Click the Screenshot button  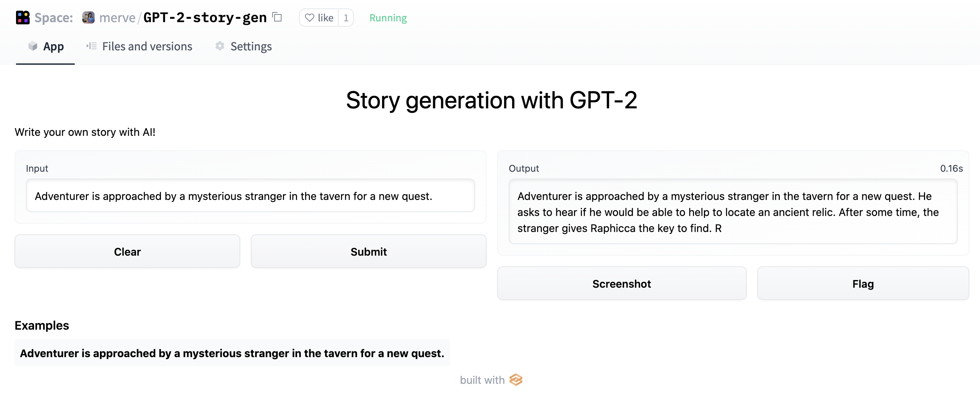pos(622,283)
